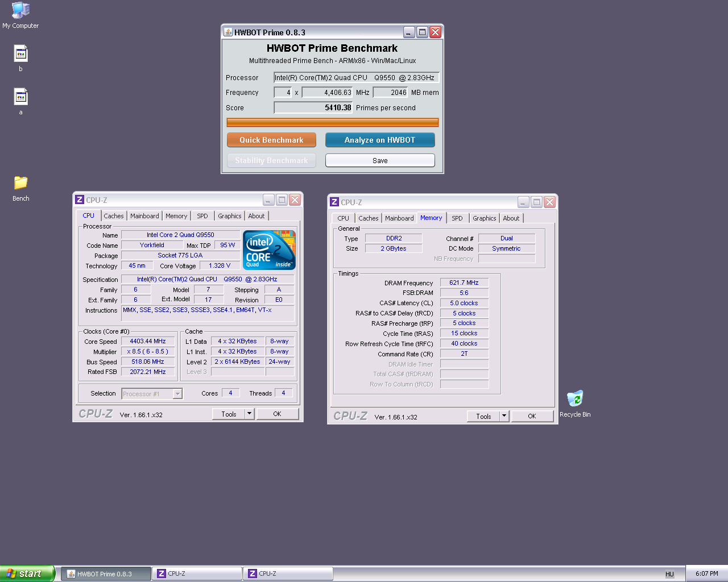Open Graphics tab in right CPU-Z window
Viewport: 728px width, 582px height.
click(485, 218)
